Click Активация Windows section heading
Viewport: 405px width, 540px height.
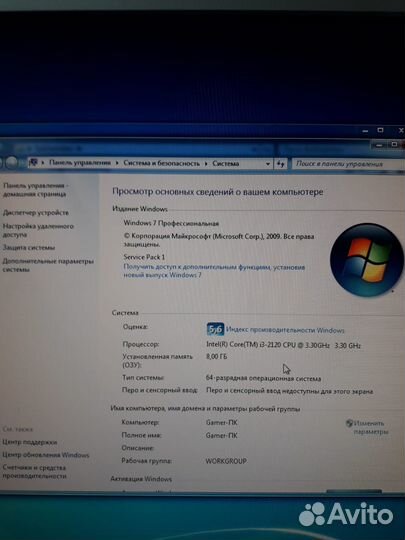[141, 479]
